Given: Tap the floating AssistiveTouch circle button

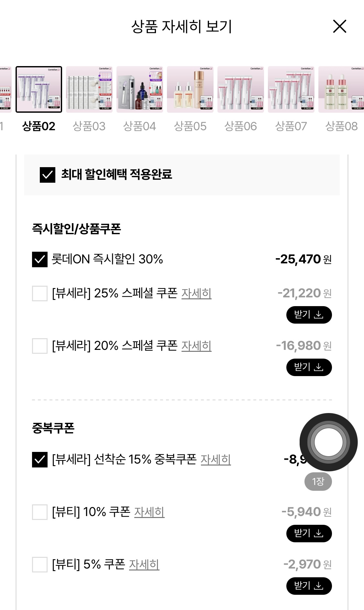Looking at the screenshot, I should pos(328,442).
